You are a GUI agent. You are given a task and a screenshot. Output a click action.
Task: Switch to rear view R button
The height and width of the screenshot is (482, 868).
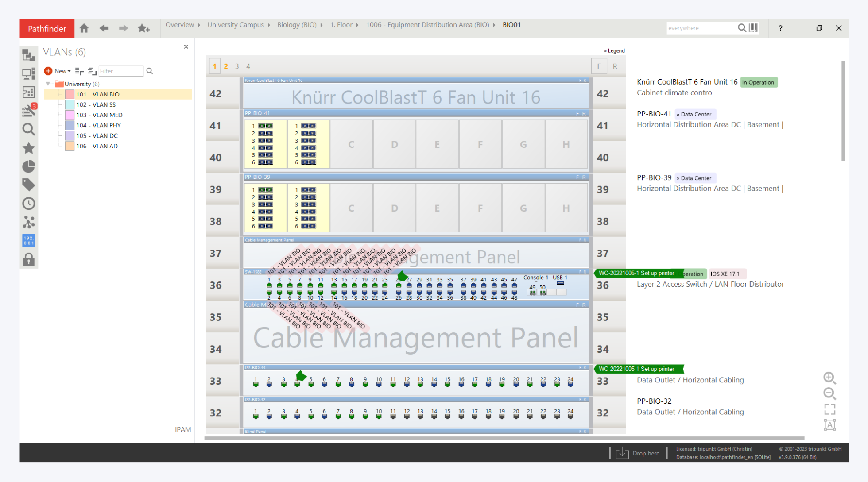tap(615, 66)
